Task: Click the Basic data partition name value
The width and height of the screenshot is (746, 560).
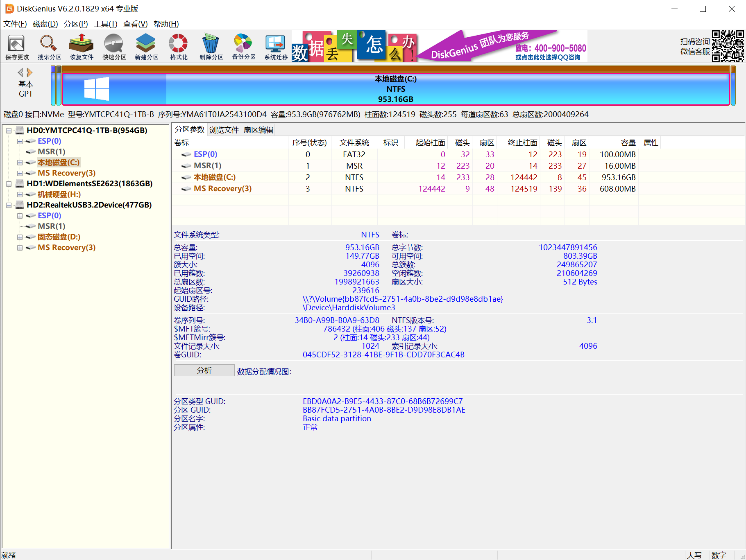Action: pos(337,419)
